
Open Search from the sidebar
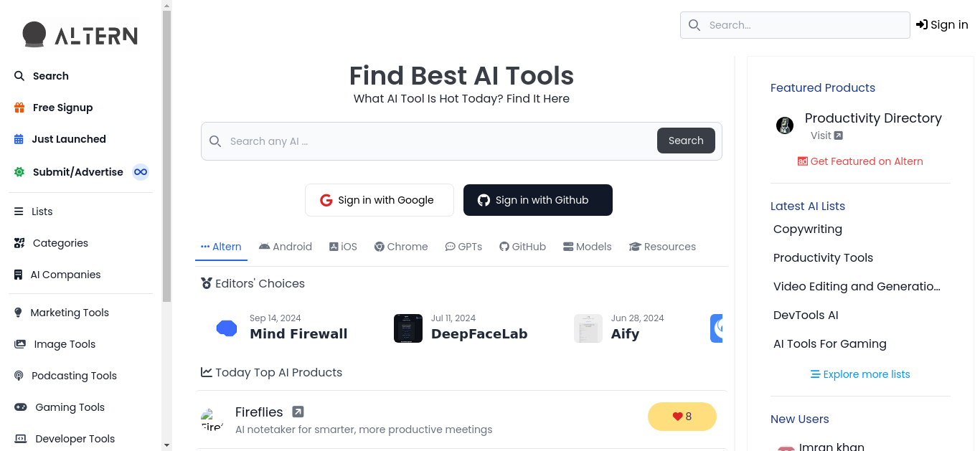51,76
